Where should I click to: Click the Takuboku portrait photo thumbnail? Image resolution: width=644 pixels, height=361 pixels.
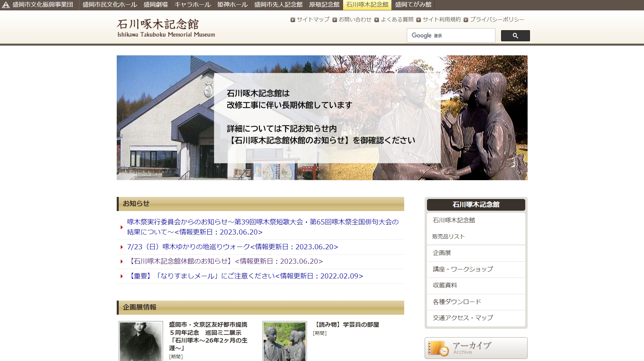click(x=141, y=341)
